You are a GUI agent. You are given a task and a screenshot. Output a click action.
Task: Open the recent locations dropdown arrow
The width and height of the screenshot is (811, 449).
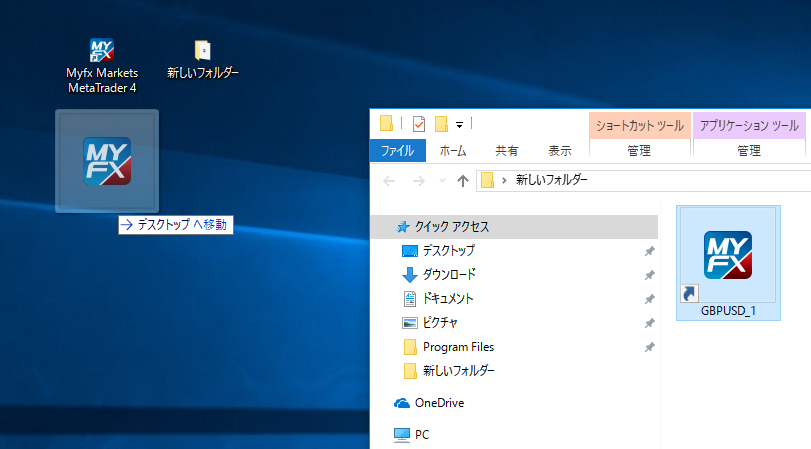[442, 181]
